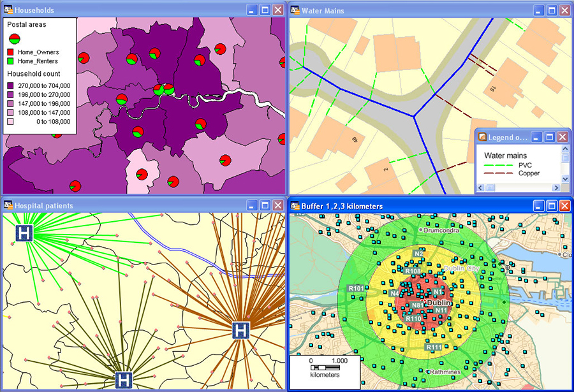Click the up arrow of the Legend scrollbar
The image size is (574, 392).
click(x=565, y=149)
